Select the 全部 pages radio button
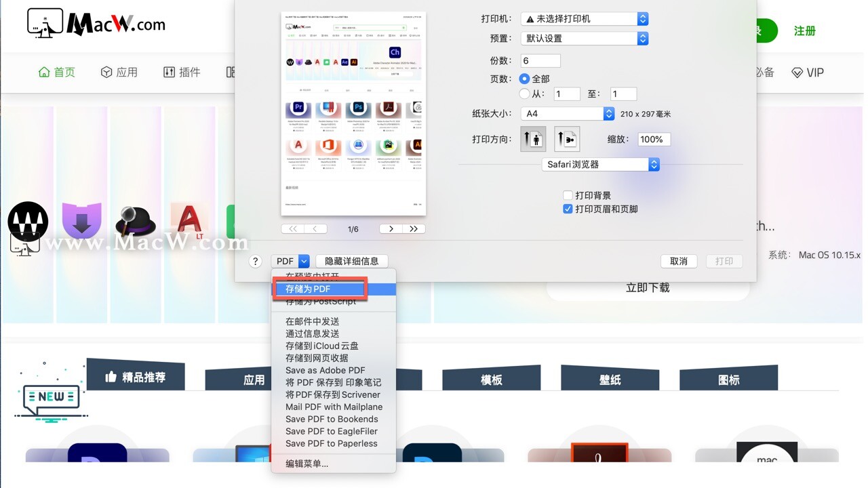This screenshot has height=488, width=868. point(524,79)
